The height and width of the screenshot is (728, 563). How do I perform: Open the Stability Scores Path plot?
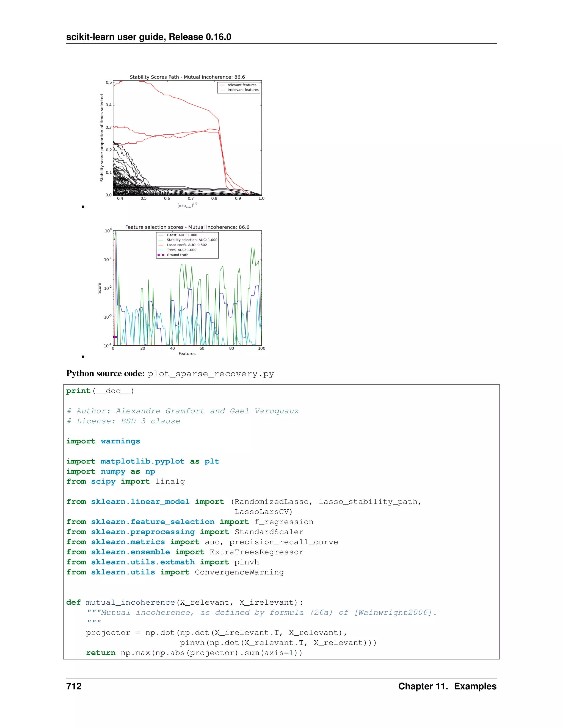coord(182,141)
